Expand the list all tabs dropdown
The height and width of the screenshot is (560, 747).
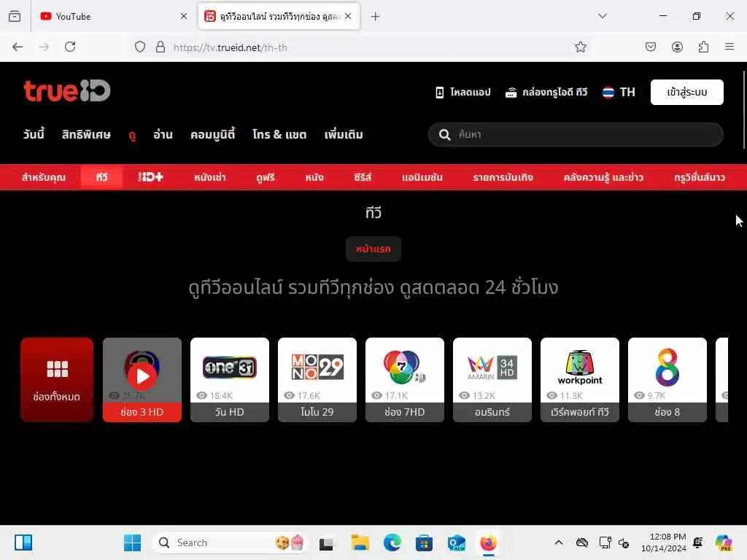click(602, 16)
